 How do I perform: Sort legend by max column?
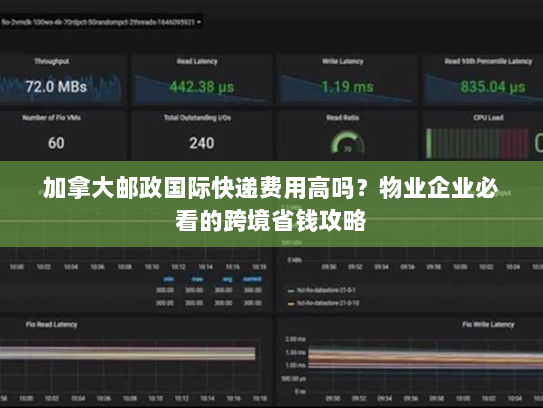tap(197, 279)
